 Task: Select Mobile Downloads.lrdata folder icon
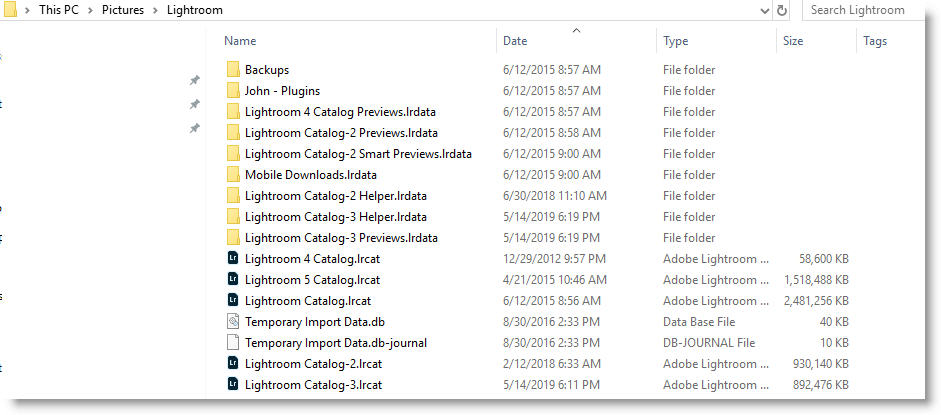[x=233, y=175]
